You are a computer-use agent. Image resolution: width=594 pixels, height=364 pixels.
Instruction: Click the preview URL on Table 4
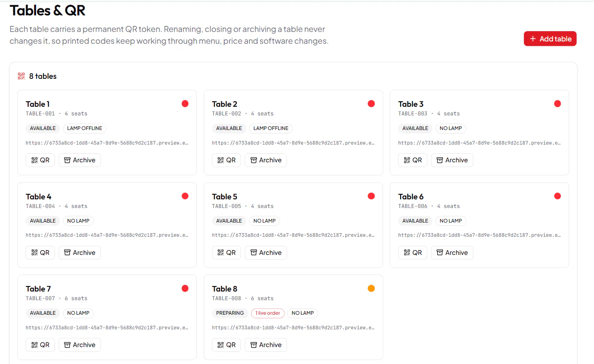[107, 235]
